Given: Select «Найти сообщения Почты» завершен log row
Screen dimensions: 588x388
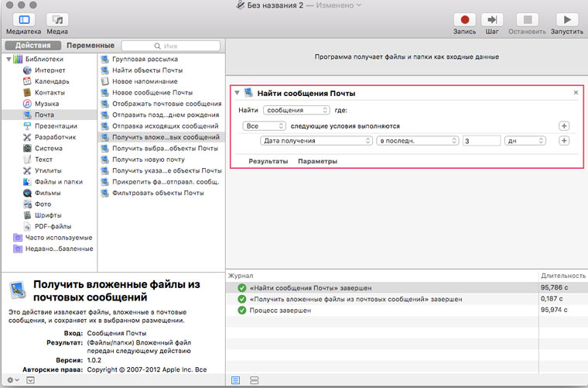Looking at the screenshot, I should [x=407, y=288].
